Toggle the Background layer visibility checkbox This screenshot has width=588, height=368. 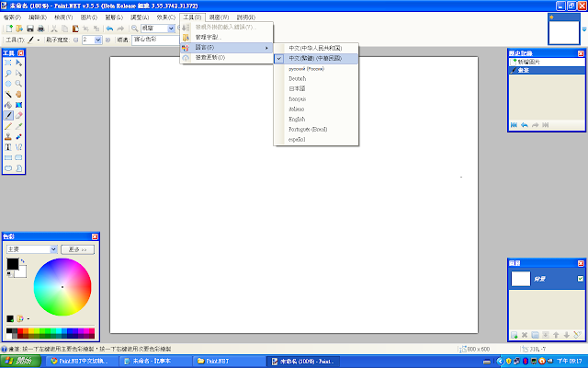(x=580, y=279)
